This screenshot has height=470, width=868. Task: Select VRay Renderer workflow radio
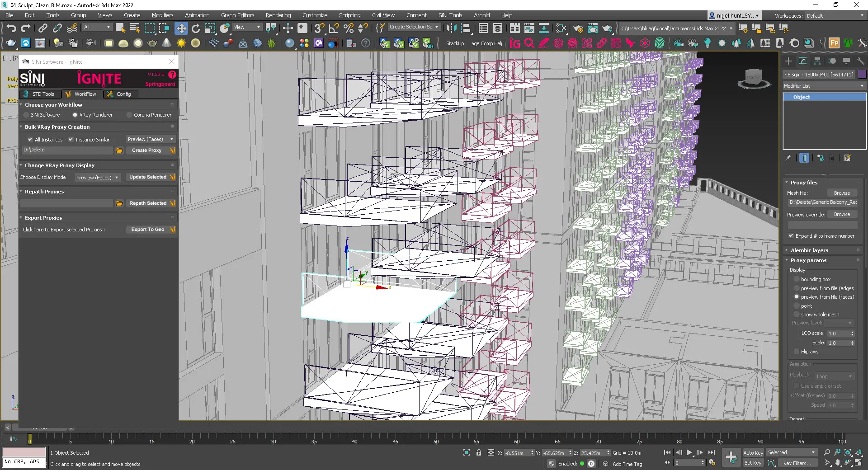[75, 115]
